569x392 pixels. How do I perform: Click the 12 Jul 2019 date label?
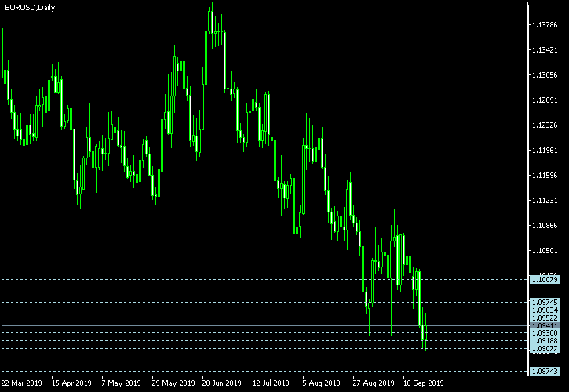(x=271, y=383)
